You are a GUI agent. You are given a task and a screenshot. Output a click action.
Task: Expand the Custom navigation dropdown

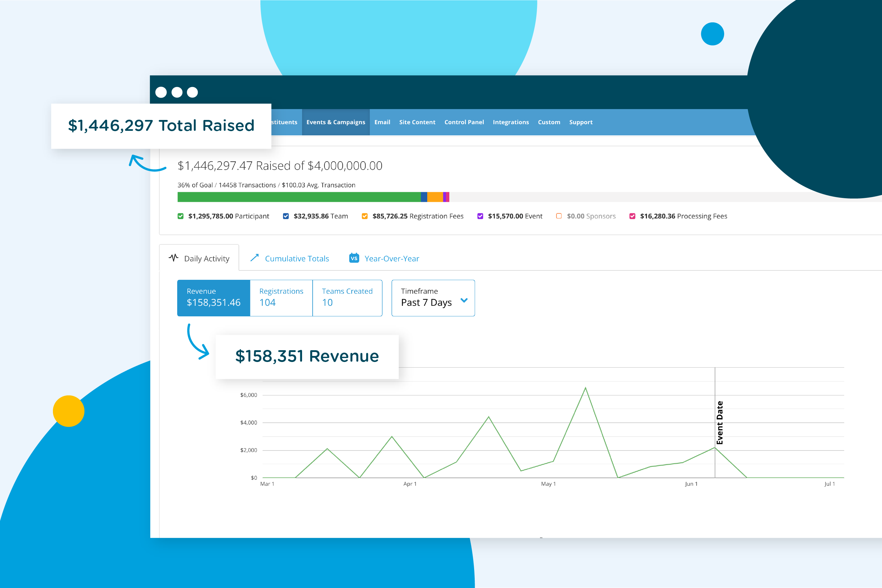[x=549, y=122]
